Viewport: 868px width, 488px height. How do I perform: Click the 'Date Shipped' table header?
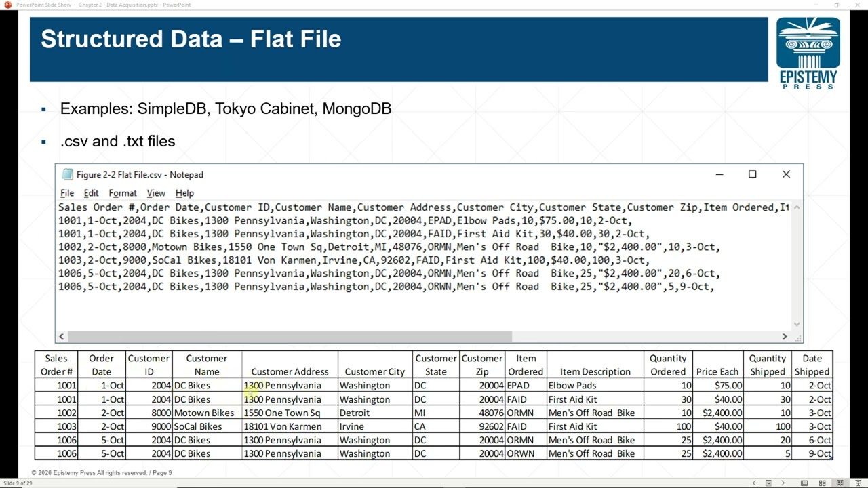click(812, 365)
